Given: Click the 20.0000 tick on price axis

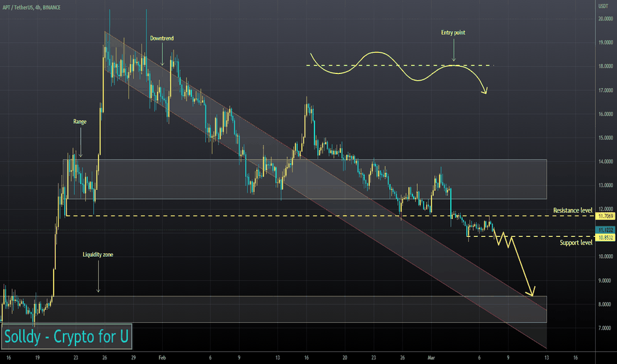Looking at the screenshot, I should (x=606, y=19).
